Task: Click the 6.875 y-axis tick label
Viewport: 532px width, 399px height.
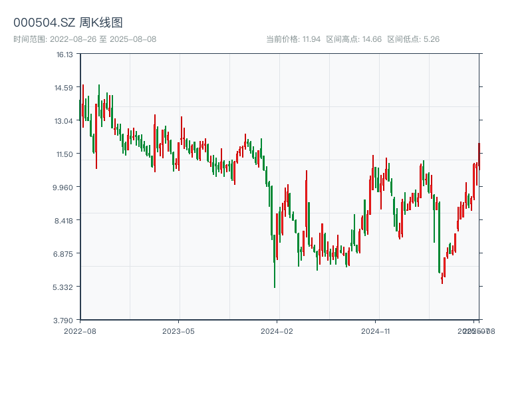Action: (x=65, y=254)
